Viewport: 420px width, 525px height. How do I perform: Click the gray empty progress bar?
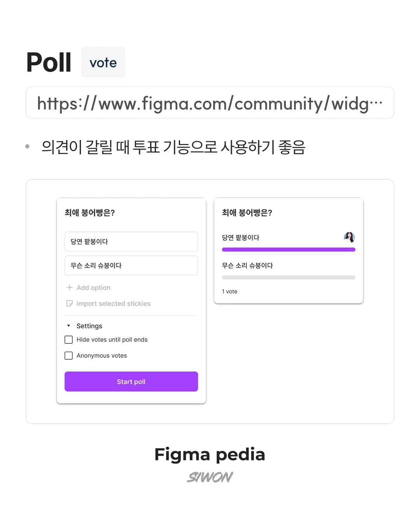pyautogui.click(x=288, y=278)
